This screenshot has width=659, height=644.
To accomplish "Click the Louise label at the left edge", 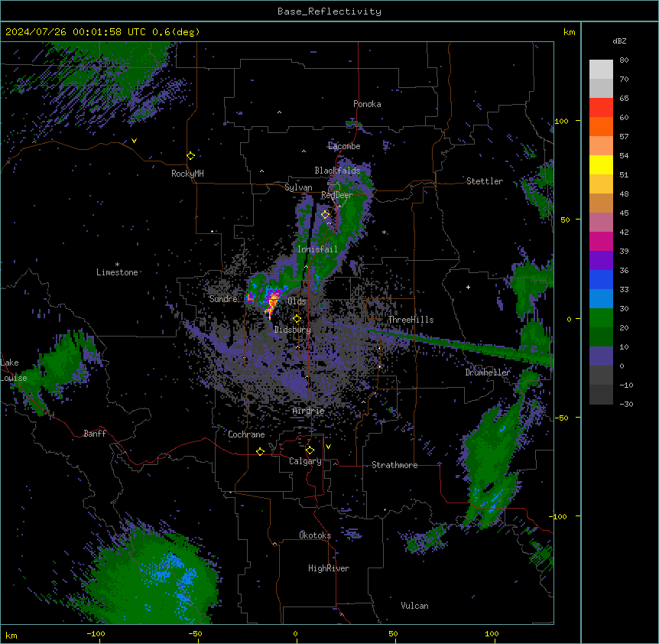I will (x=14, y=378).
